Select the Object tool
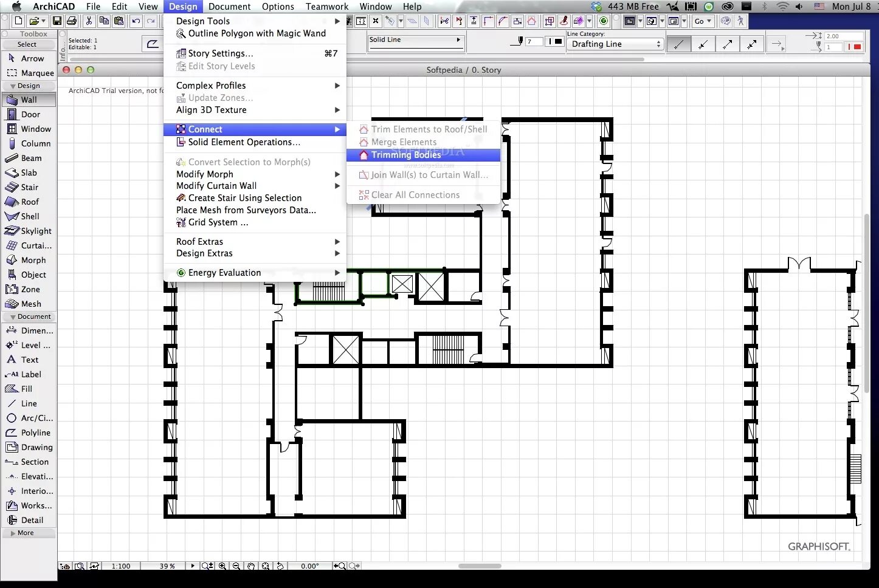879x588 pixels. 29,275
